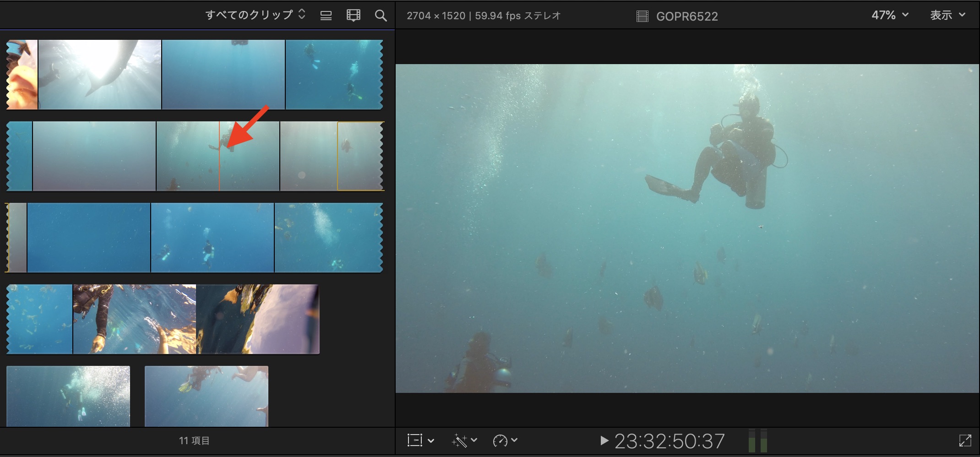Open the すべてのクリップ filter dropdown
The image size is (980, 457).
255,15
